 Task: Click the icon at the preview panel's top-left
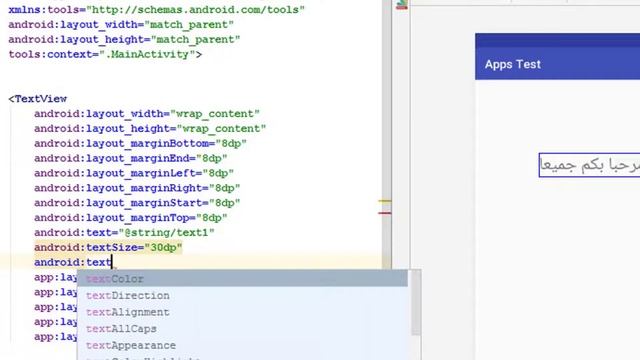coord(402,5)
